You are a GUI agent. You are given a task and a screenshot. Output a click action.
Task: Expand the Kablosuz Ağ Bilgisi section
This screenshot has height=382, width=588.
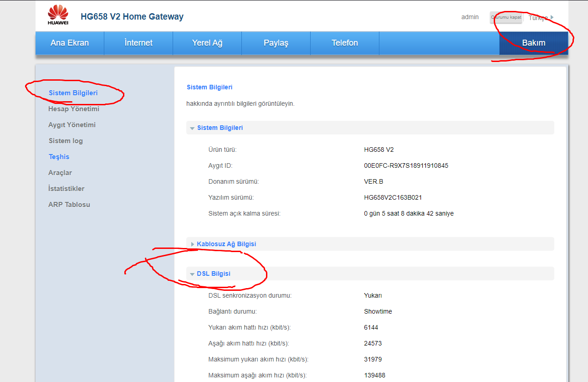pos(370,244)
